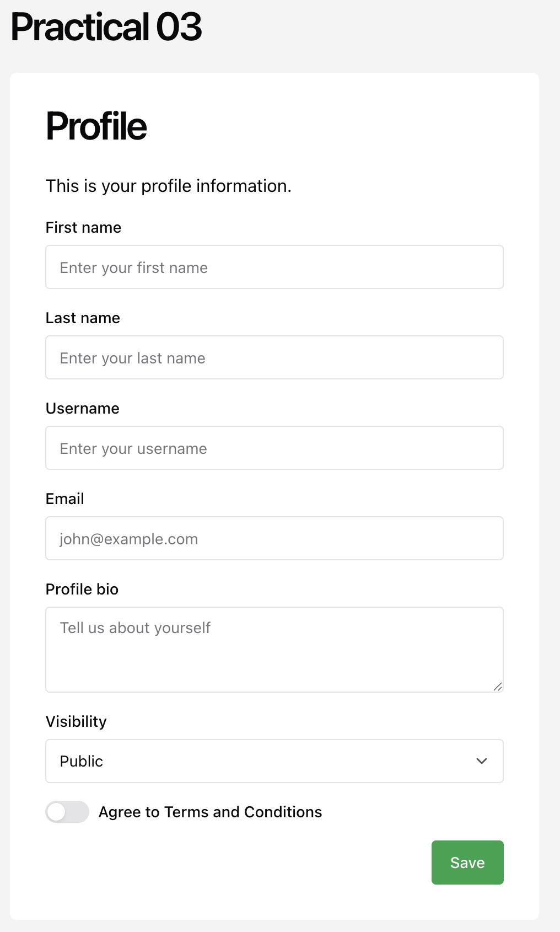Click the Last name label text
Viewport: 560px width, 932px height.
83,318
